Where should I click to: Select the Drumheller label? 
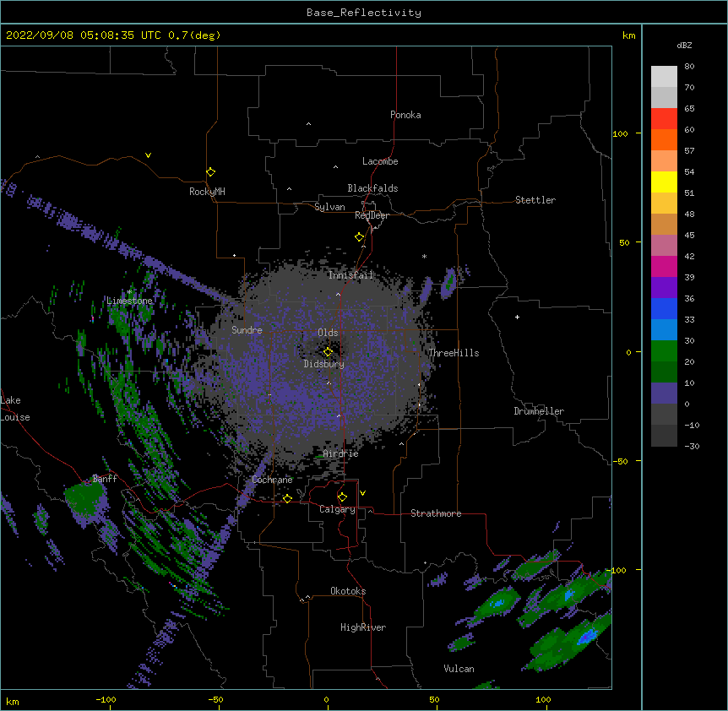(539, 411)
